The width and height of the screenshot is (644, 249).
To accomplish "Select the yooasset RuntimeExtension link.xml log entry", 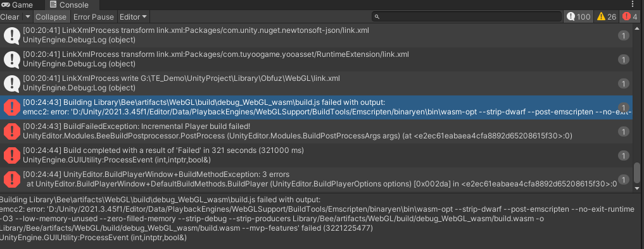I will point(317,59).
